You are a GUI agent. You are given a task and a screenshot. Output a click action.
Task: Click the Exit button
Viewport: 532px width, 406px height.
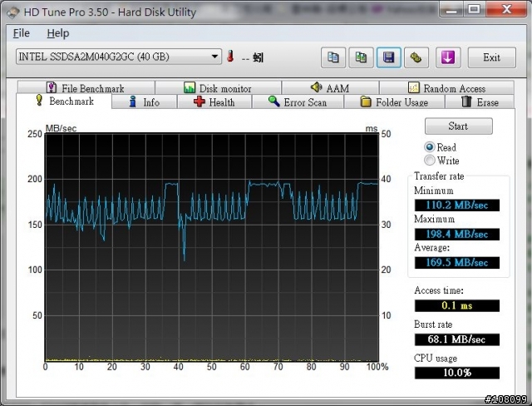[491, 57]
